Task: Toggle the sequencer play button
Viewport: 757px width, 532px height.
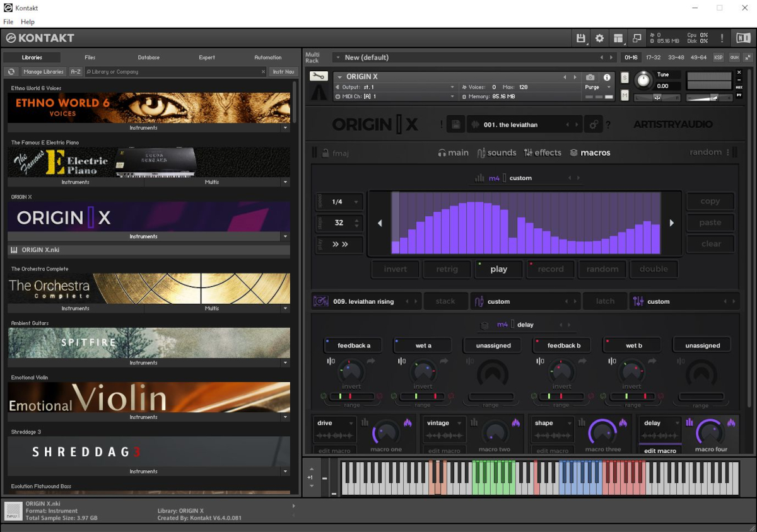Action: pos(499,269)
